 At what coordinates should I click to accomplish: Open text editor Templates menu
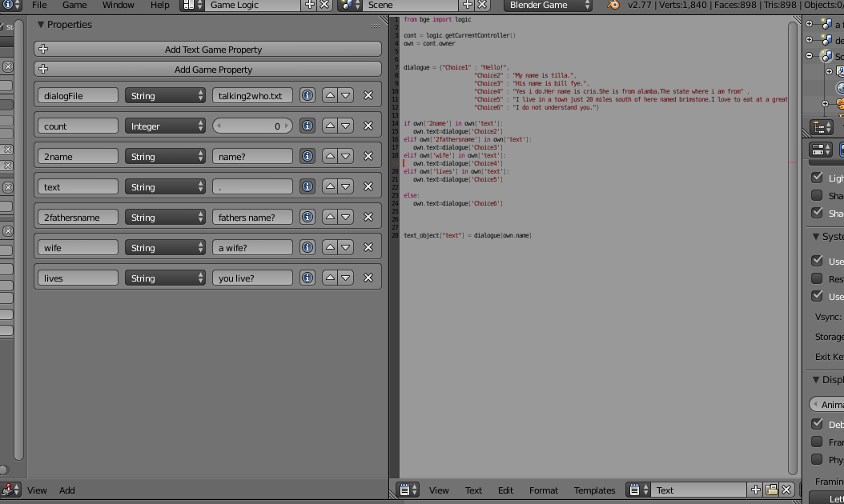coord(594,490)
